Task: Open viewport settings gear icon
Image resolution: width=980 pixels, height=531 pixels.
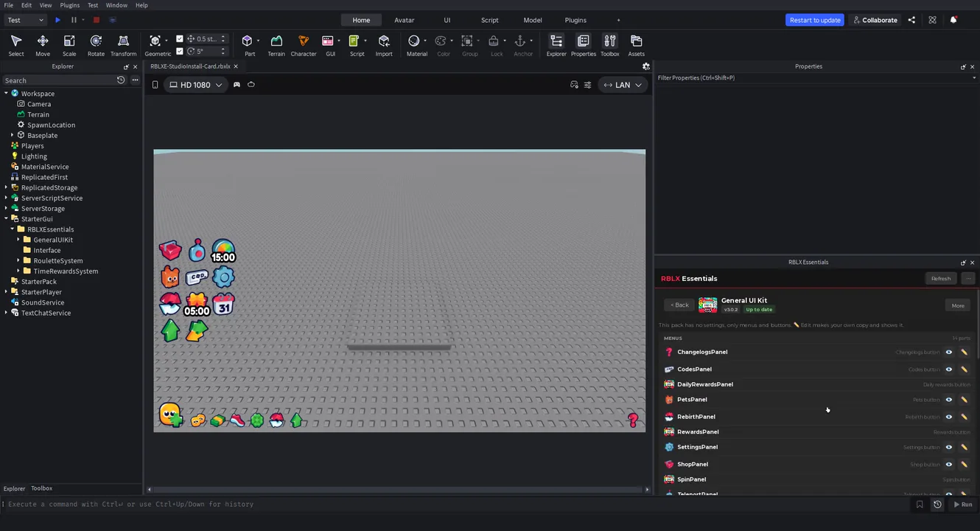Action: point(646,66)
